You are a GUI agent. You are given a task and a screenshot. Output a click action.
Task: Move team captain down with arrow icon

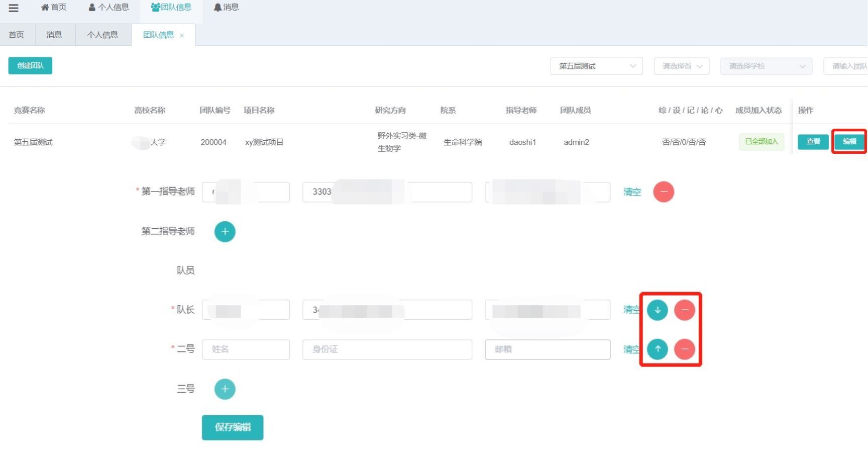[657, 310]
